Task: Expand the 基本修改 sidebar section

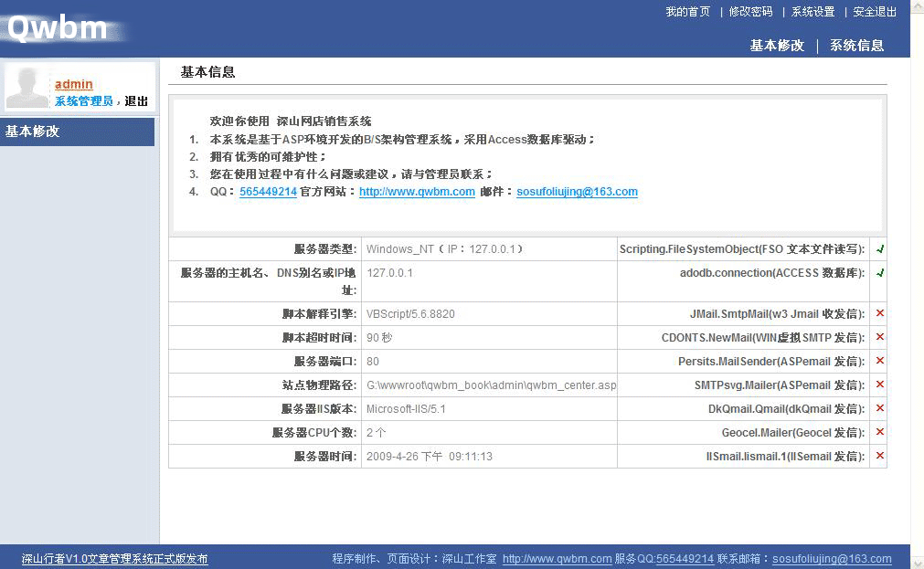Action: pos(33,132)
